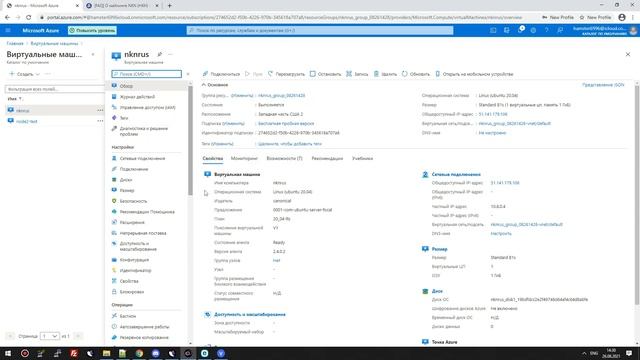The width and height of the screenshot is (640, 360).
Task: Click the sidebar menu vertical scrollbar
Action: [x=190, y=141]
